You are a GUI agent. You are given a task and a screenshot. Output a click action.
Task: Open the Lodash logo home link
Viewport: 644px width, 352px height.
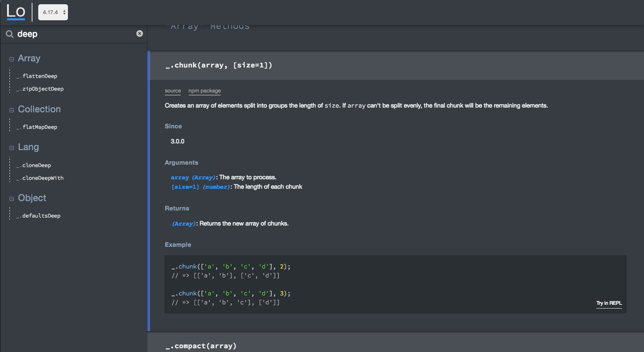16,12
